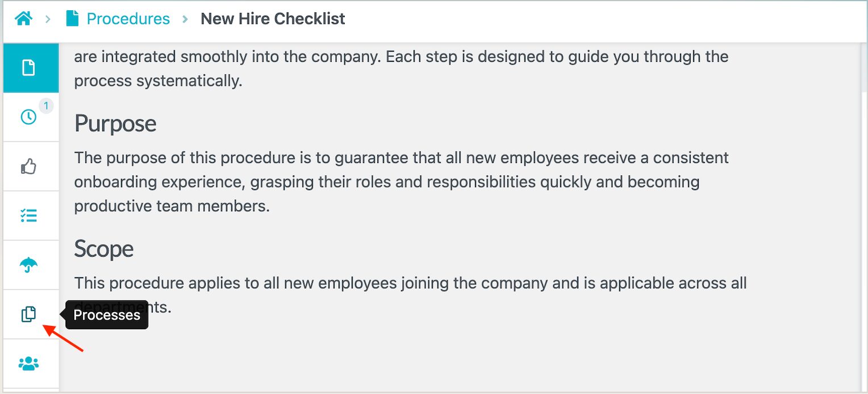
Task: Open the thumbs-up approvals sidebar icon
Action: pyautogui.click(x=28, y=167)
